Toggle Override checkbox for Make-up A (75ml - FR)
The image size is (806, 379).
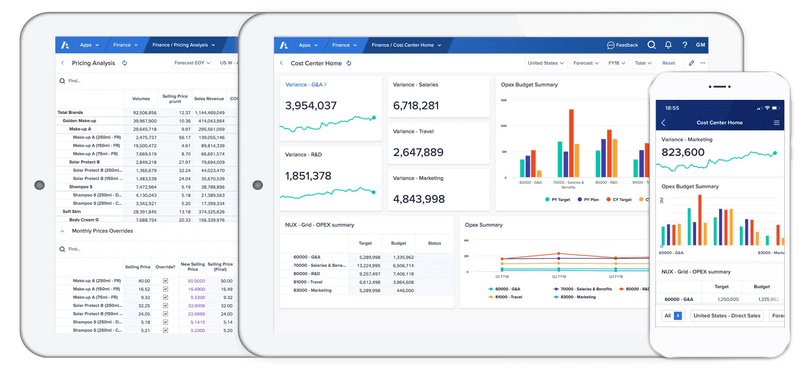165,298
